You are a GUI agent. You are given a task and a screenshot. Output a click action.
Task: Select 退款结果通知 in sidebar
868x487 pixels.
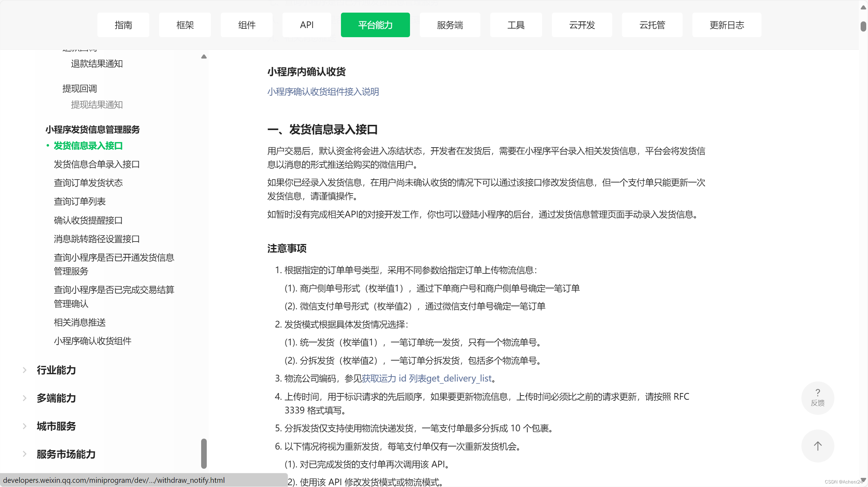pos(97,63)
